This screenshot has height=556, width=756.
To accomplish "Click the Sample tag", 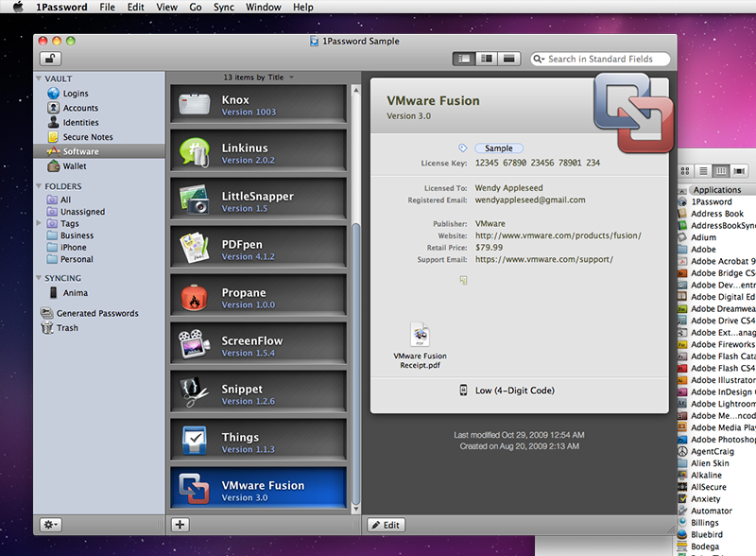I will (x=499, y=148).
